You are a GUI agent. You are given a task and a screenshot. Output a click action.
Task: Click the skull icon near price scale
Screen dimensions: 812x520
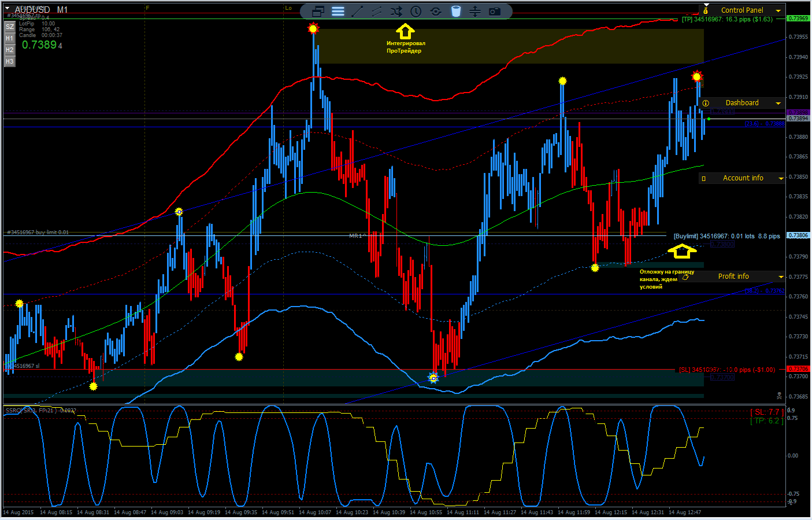click(779, 396)
